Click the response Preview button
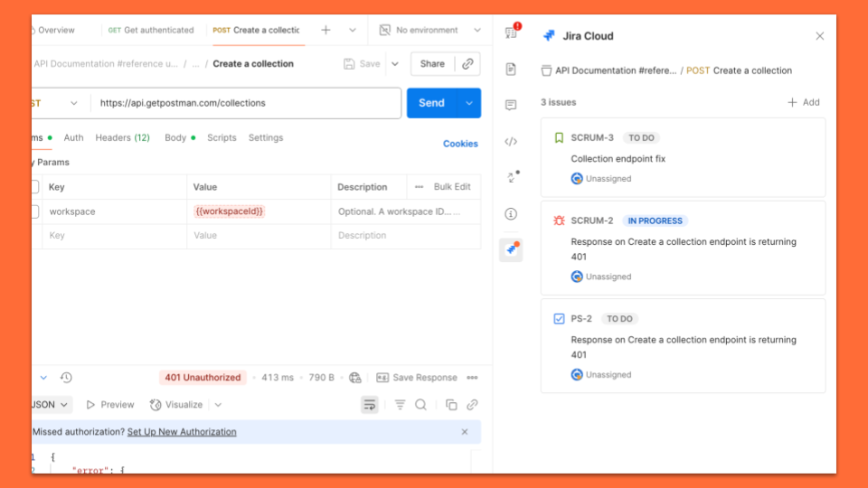 (109, 405)
